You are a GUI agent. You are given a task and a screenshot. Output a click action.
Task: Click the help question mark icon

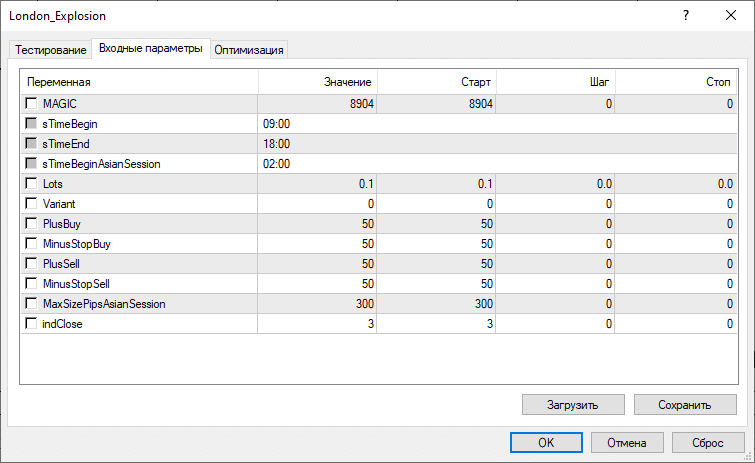685,16
